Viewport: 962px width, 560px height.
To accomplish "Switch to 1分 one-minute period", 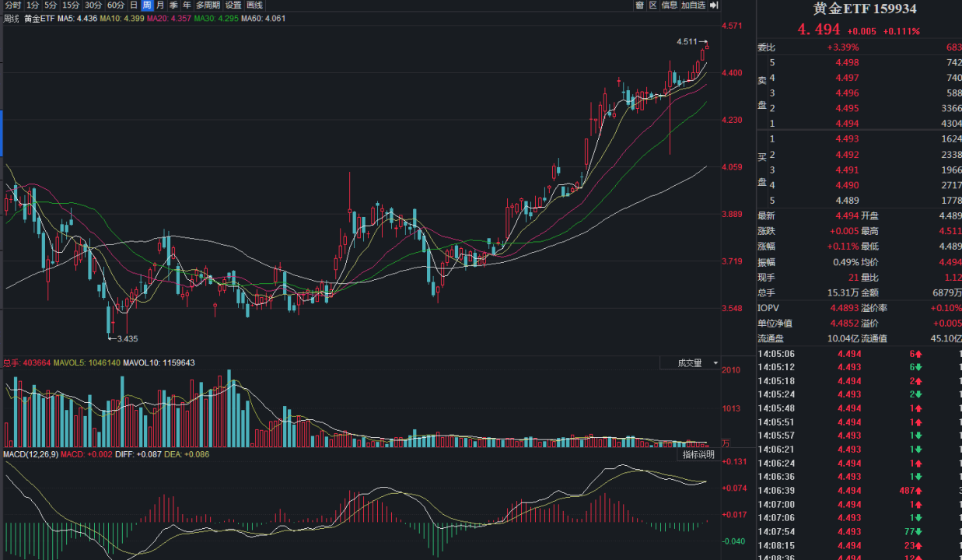I will pos(33,5).
